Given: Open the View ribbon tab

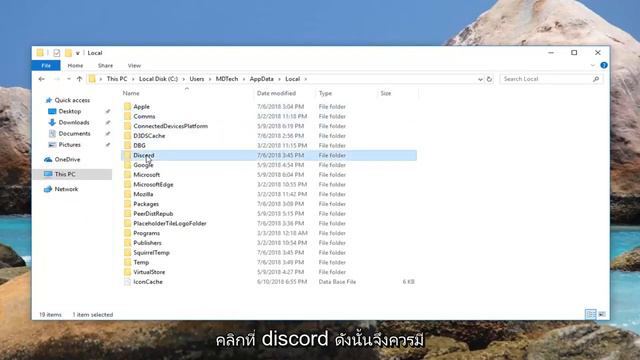Looking at the screenshot, I should click(134, 65).
